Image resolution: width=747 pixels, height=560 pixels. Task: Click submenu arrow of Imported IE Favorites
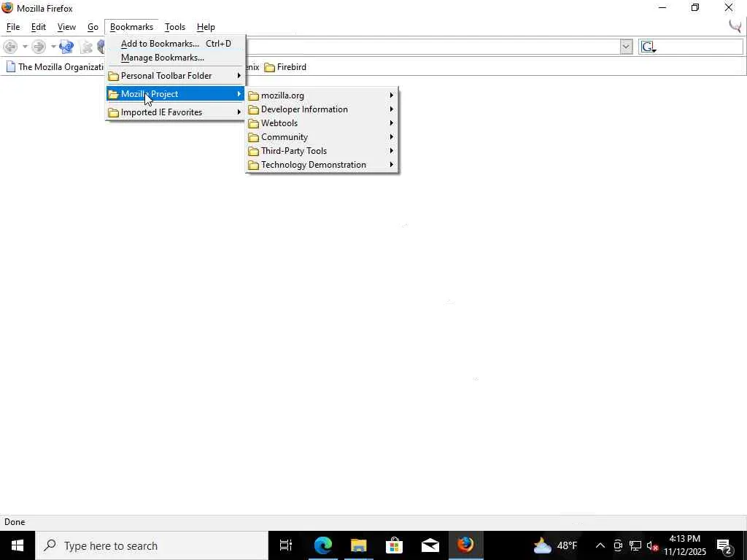239,112
